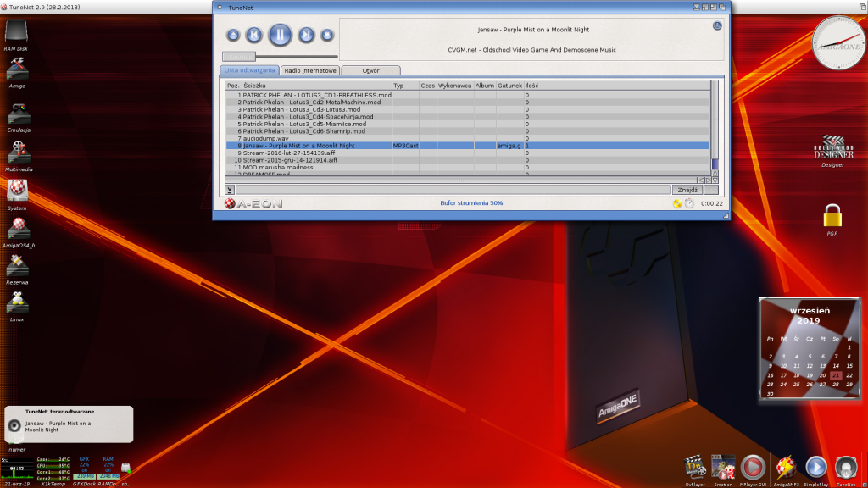
Task: Click the X1kTemp temperature dock widget
Action: pyautogui.click(x=53, y=471)
